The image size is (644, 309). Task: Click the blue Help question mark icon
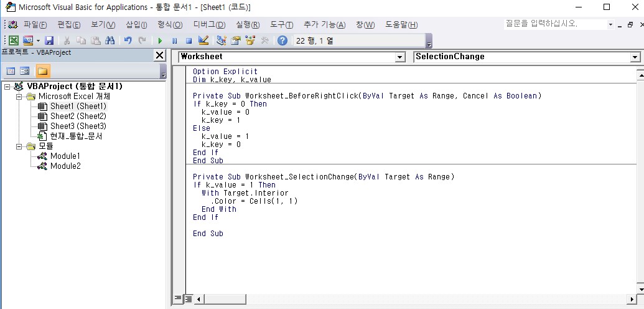tap(282, 40)
